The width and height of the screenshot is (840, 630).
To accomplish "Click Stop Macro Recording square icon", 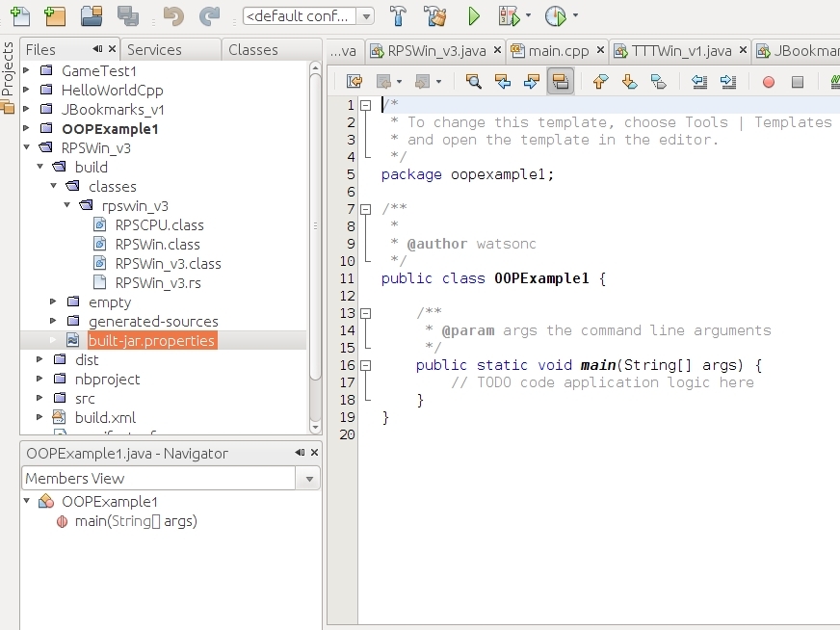I will (798, 82).
